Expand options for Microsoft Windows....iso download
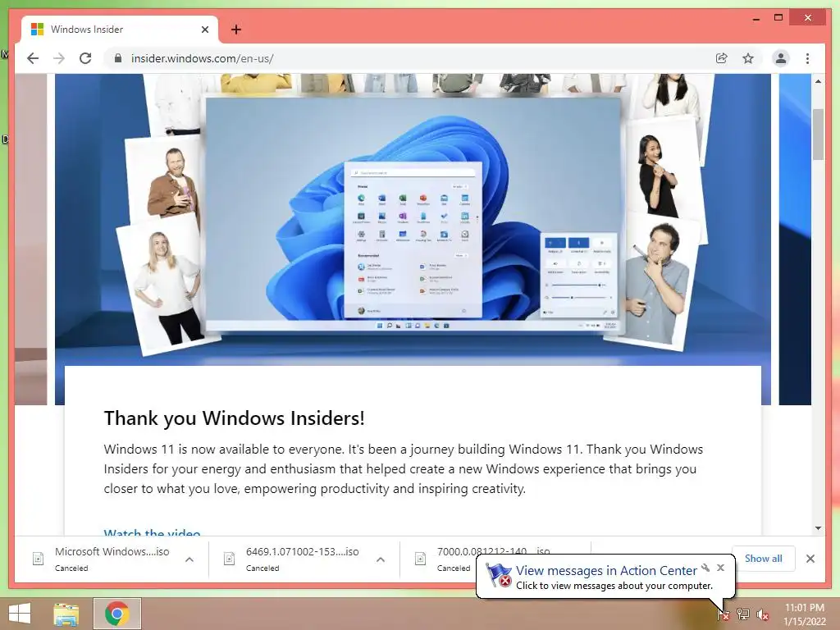 (x=189, y=559)
